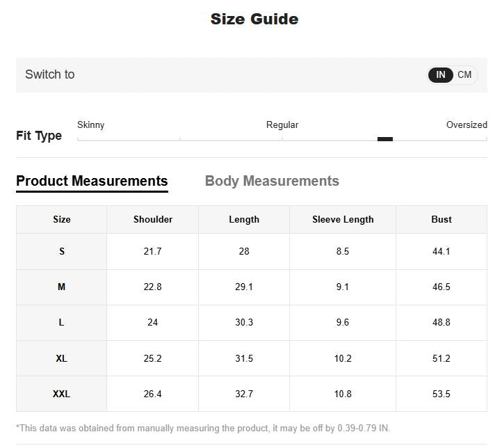502x448 pixels.
Task: Click the Sleeve Length column header
Action: pos(343,219)
